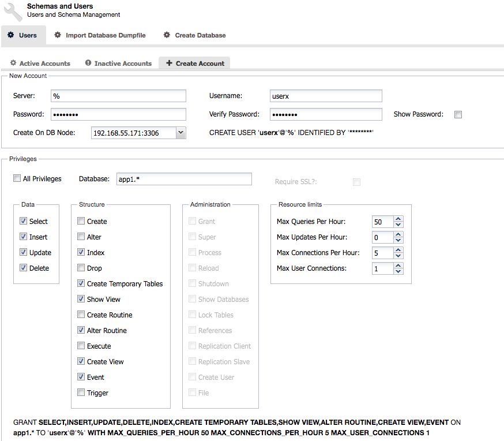504x441 pixels.
Task: Uncheck the Select privilege
Action: [23, 221]
